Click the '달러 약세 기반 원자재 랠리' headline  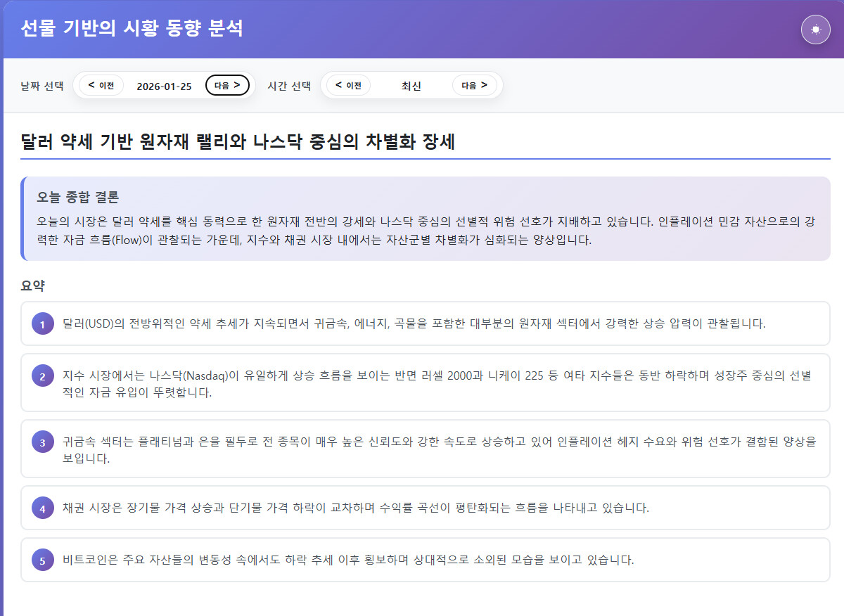[238, 141]
